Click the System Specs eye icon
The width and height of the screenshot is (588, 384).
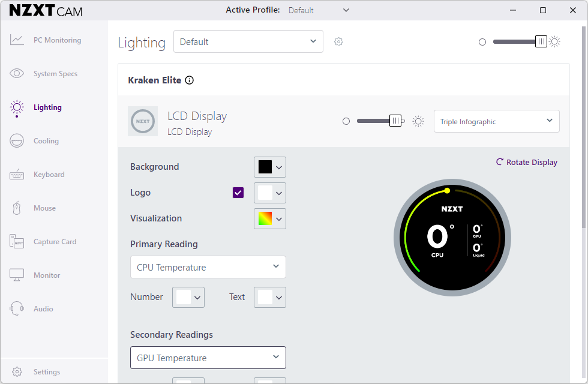pyautogui.click(x=17, y=74)
